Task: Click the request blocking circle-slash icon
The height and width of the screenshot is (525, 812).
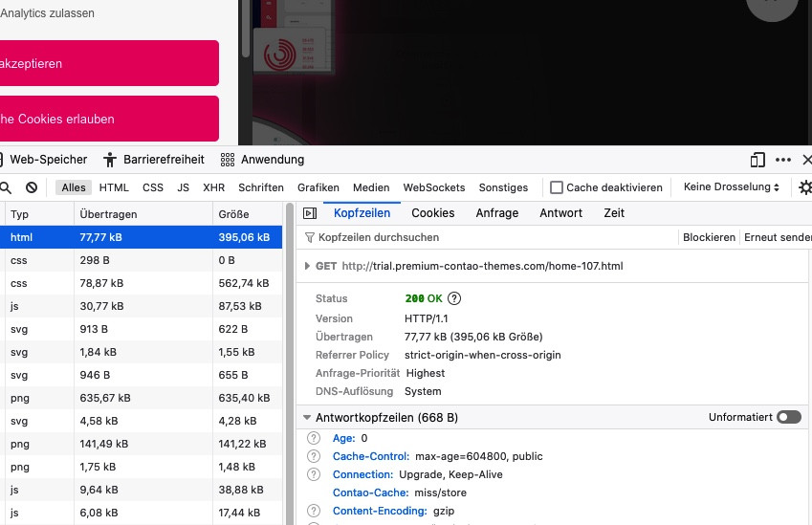Action: click(32, 188)
